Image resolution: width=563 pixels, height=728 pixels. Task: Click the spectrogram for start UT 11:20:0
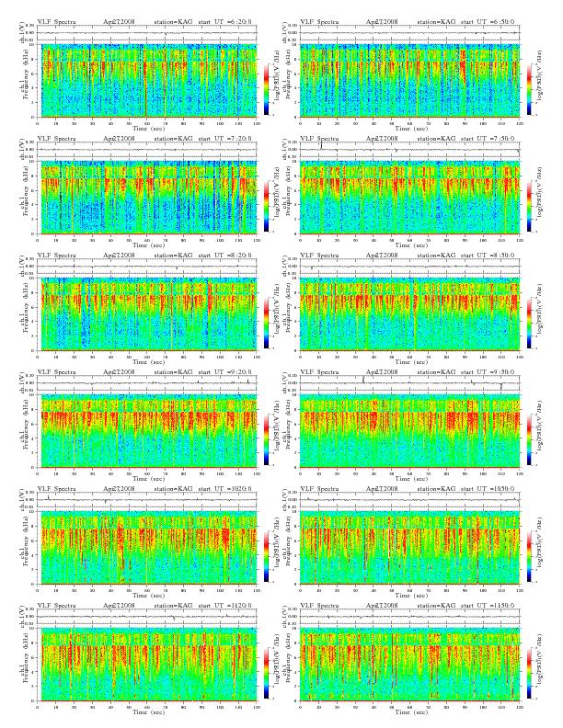pyautogui.click(x=147, y=665)
